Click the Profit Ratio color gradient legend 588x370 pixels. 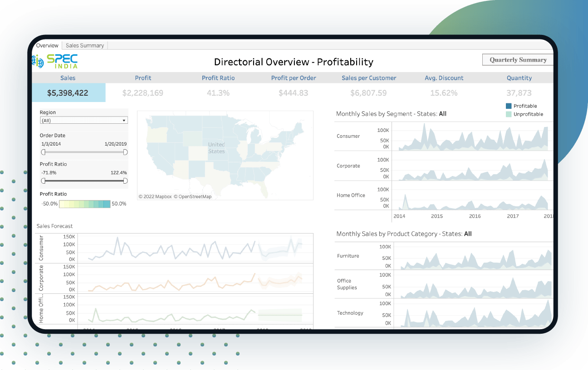click(x=84, y=204)
